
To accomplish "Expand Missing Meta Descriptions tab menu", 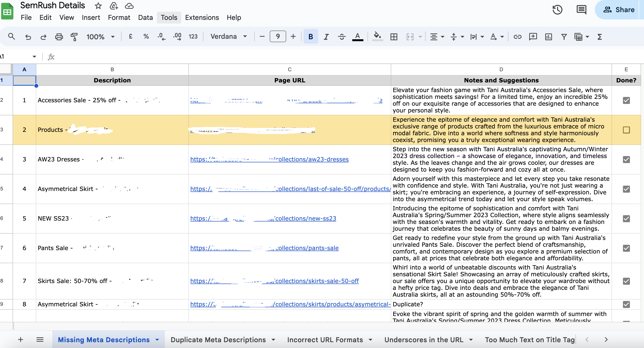I will click(157, 340).
